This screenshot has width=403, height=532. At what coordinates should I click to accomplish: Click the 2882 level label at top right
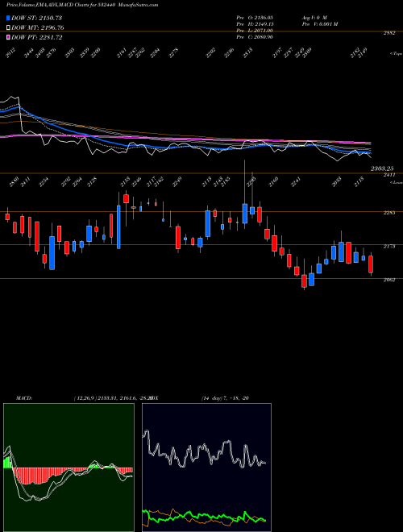click(x=389, y=33)
